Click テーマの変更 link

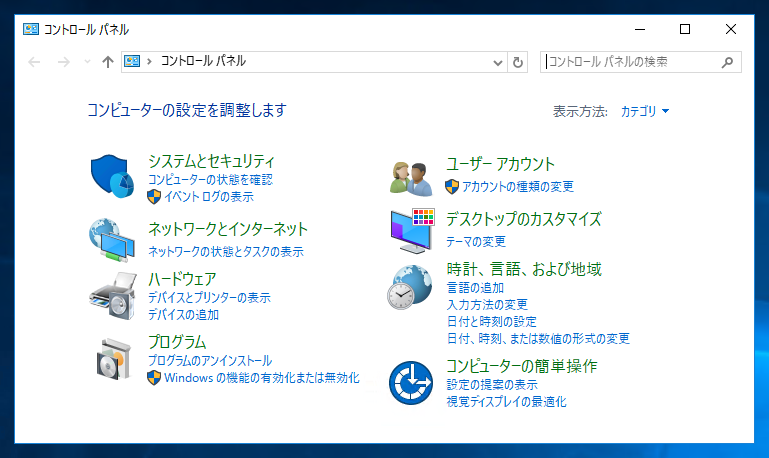pyautogui.click(x=476, y=242)
